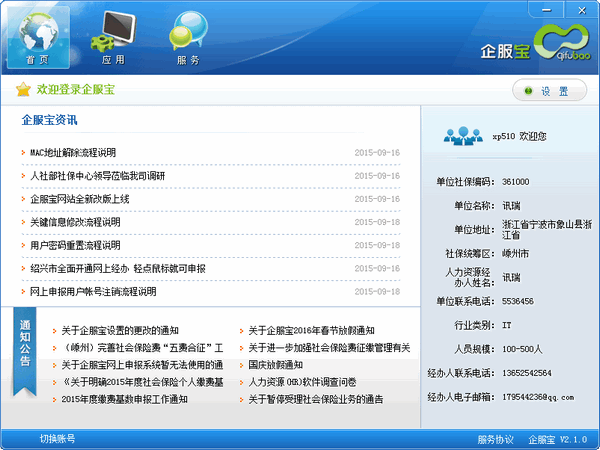The width and height of the screenshot is (600, 450).
Task: Open the 服务 service icon
Action: click(187, 36)
